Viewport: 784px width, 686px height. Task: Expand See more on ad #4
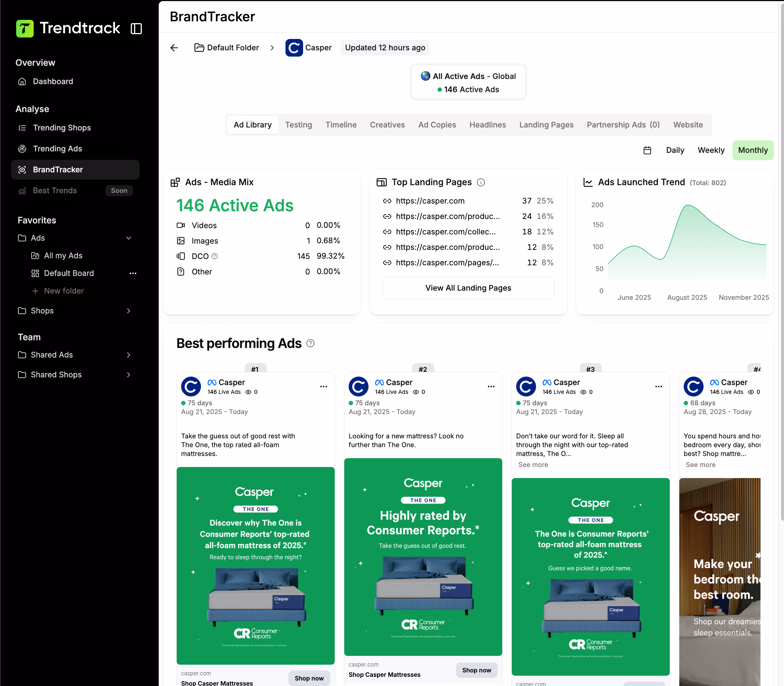coord(701,465)
